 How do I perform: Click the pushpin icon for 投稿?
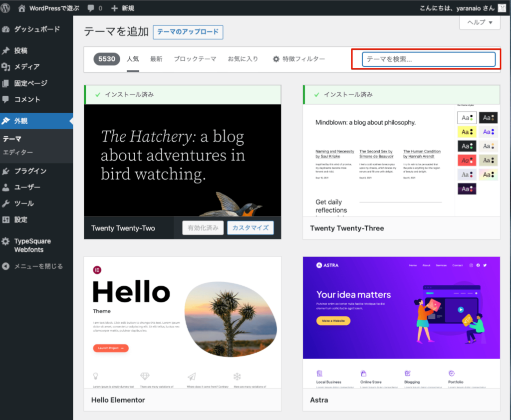(x=6, y=50)
